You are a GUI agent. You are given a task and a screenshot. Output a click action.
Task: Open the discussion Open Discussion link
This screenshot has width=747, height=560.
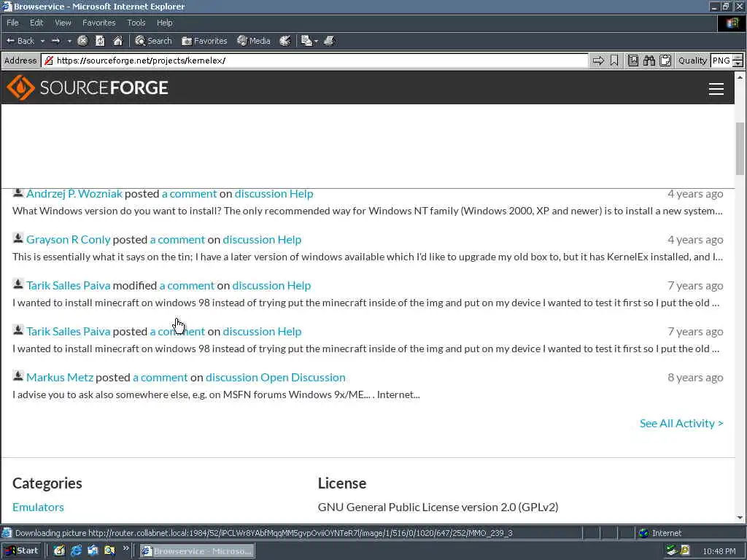[275, 377]
